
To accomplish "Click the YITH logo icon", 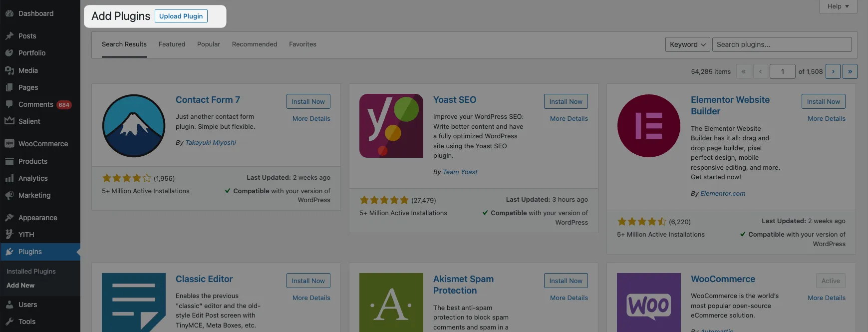I will [9, 235].
